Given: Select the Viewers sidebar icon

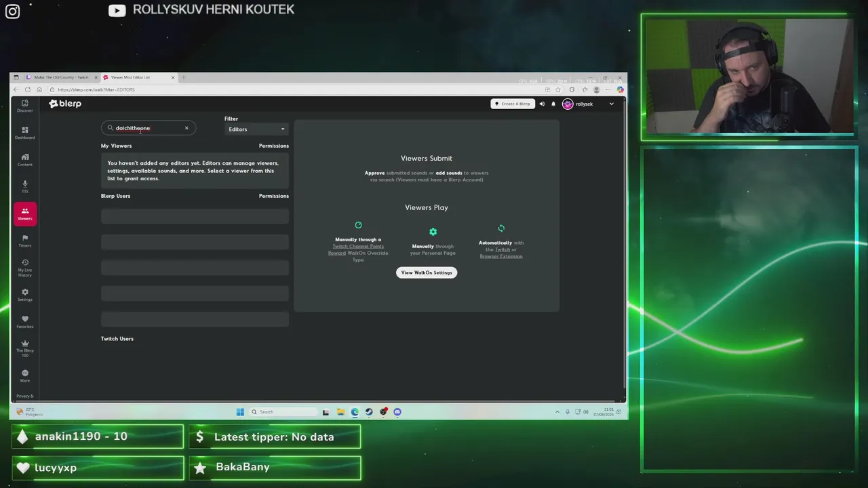Looking at the screenshot, I should [x=25, y=213].
